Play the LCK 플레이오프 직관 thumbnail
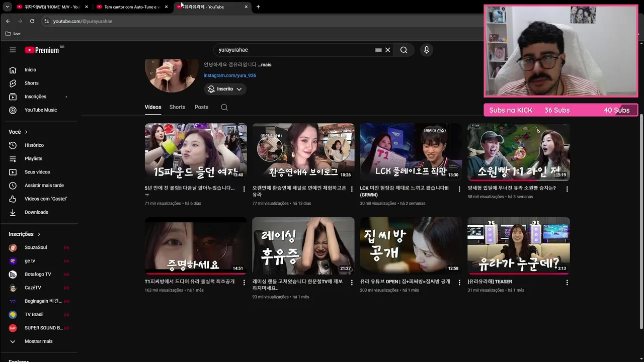The height and width of the screenshot is (362, 644). [411, 152]
